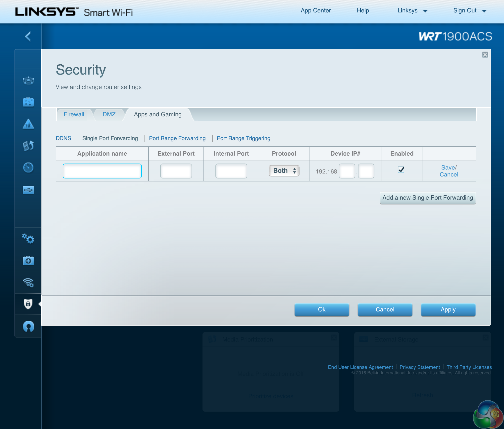
Task: Expand the Linksys account dropdown
Action: point(425,11)
